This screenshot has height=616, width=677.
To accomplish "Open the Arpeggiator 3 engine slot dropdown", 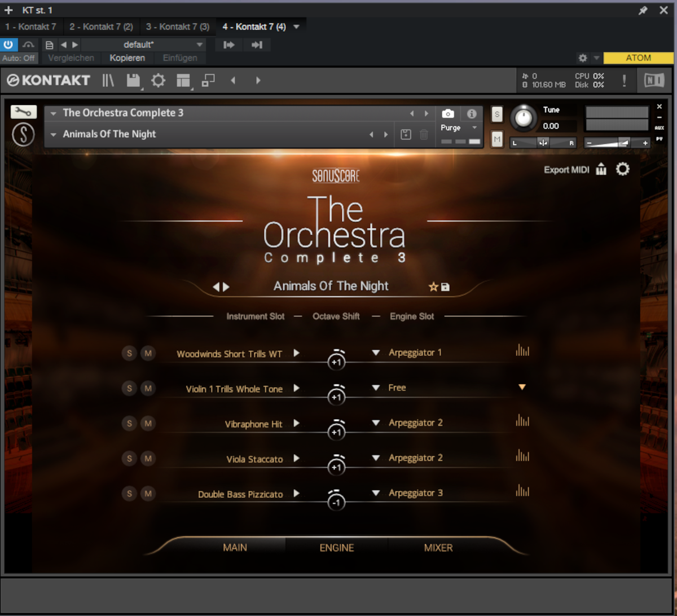I will [x=376, y=492].
